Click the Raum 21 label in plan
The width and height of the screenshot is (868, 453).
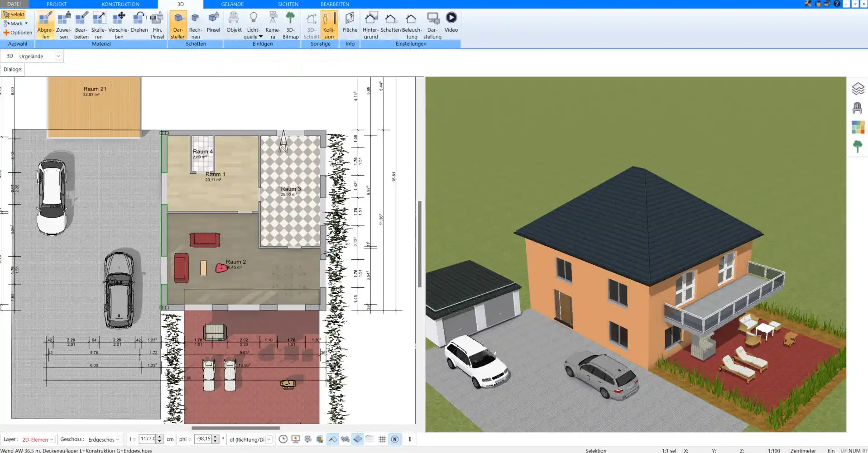pyautogui.click(x=95, y=89)
